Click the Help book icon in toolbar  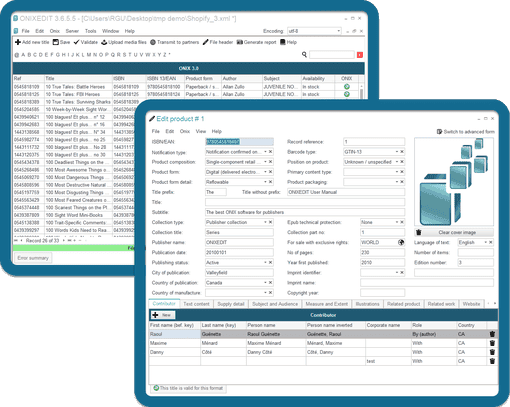[x=283, y=42]
